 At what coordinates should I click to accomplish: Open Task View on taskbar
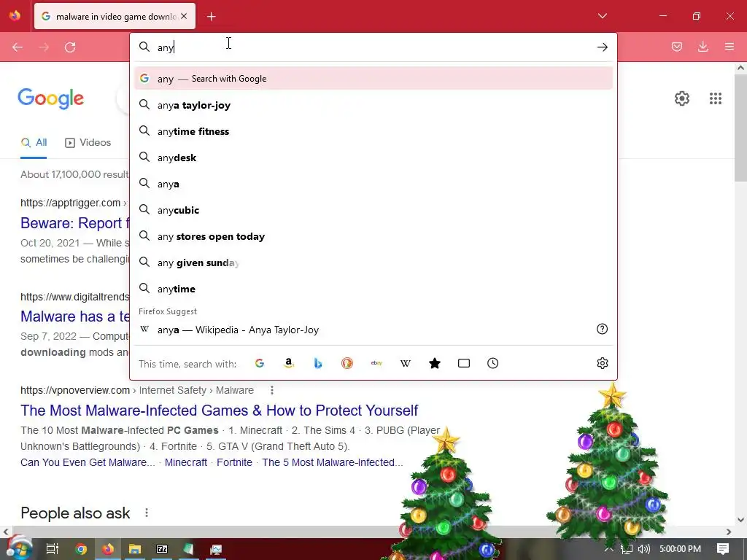(52, 549)
